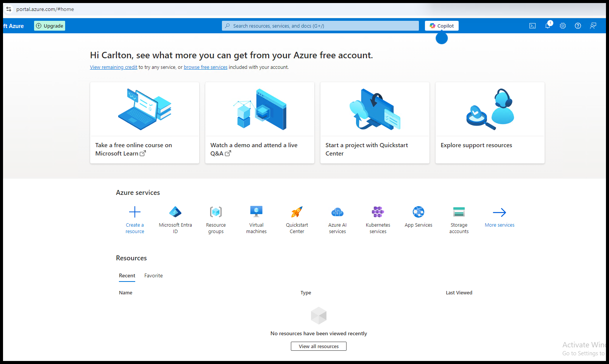609x364 pixels.
Task: Click the Create a resource text label
Action: tap(135, 228)
